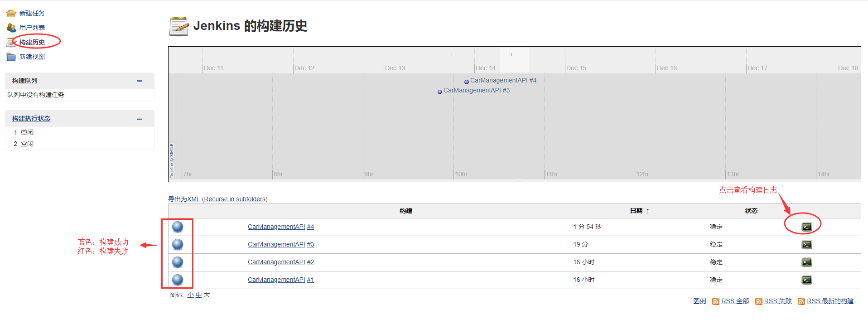Click 稳定 status in CarManagementAPI #1 row
Viewport: 868px width, 329px height.
click(716, 280)
